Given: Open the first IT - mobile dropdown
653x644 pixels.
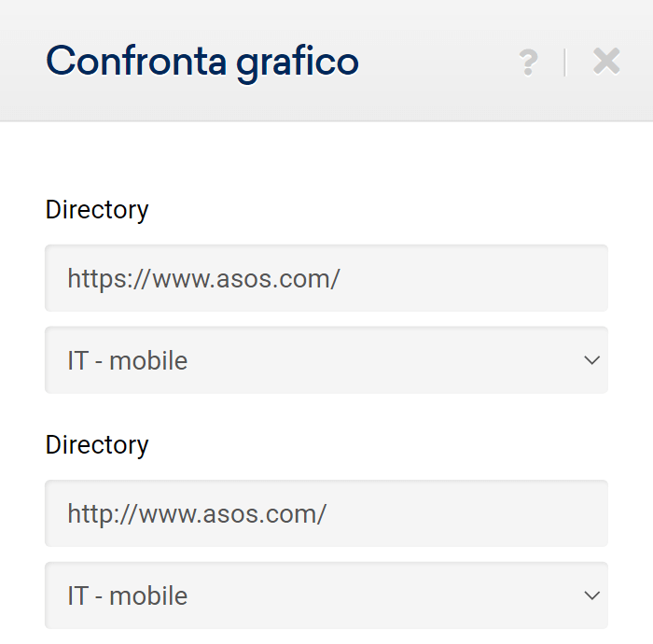Looking at the screenshot, I should (326, 360).
